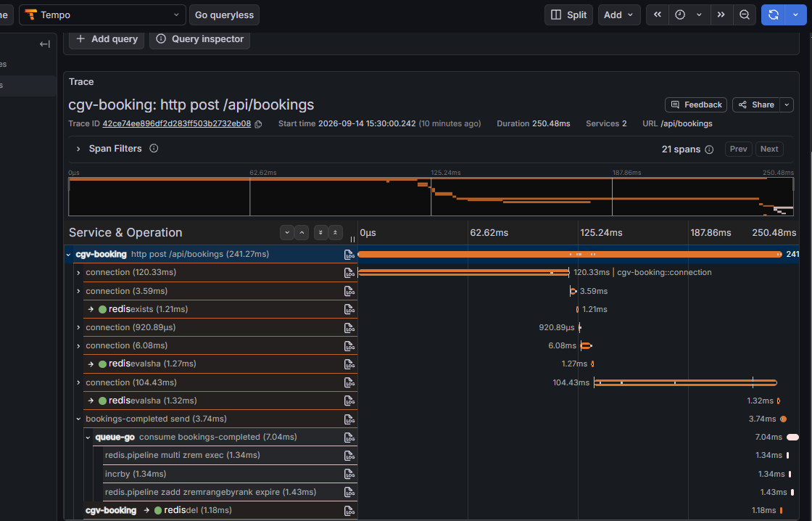Image resolution: width=812 pixels, height=521 pixels.
Task: Click the Prev span button
Action: pos(739,149)
